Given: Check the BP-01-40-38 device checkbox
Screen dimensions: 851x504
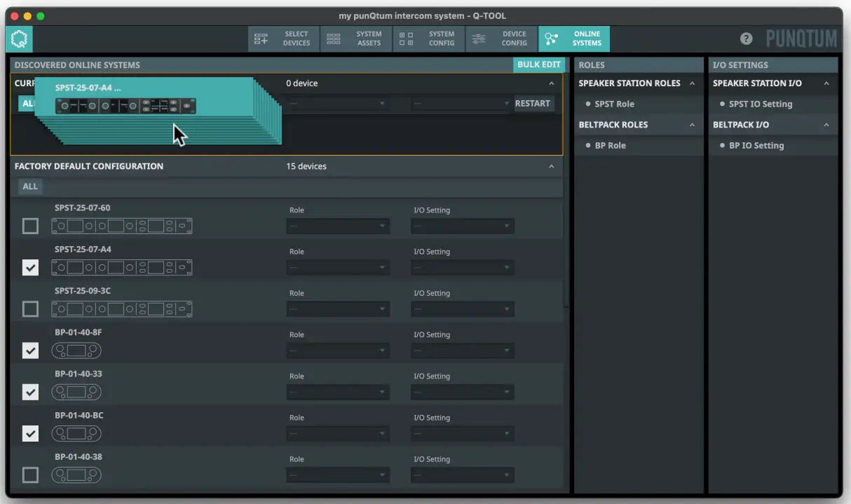Looking at the screenshot, I should click(30, 475).
